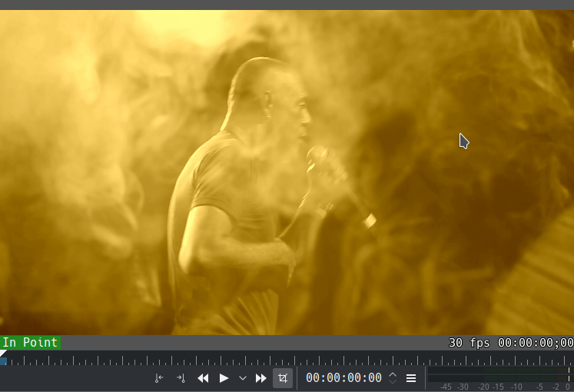The image size is (574, 392).
Task: Click the Set Zone Out icon
Action: tap(181, 378)
